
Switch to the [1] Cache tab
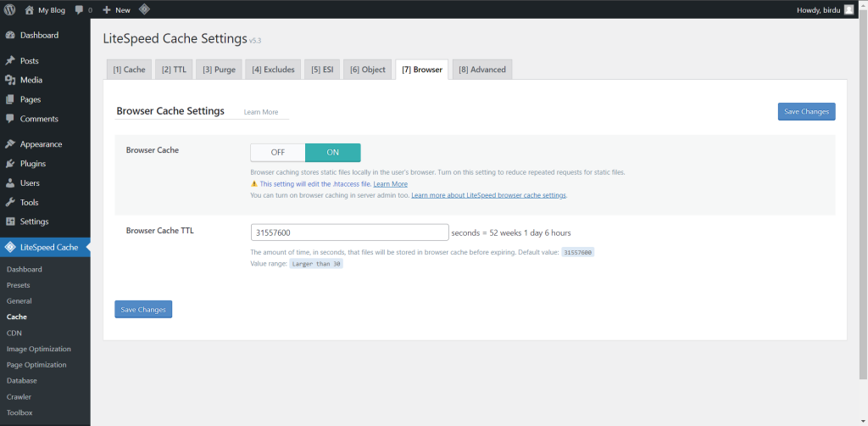[x=129, y=70]
